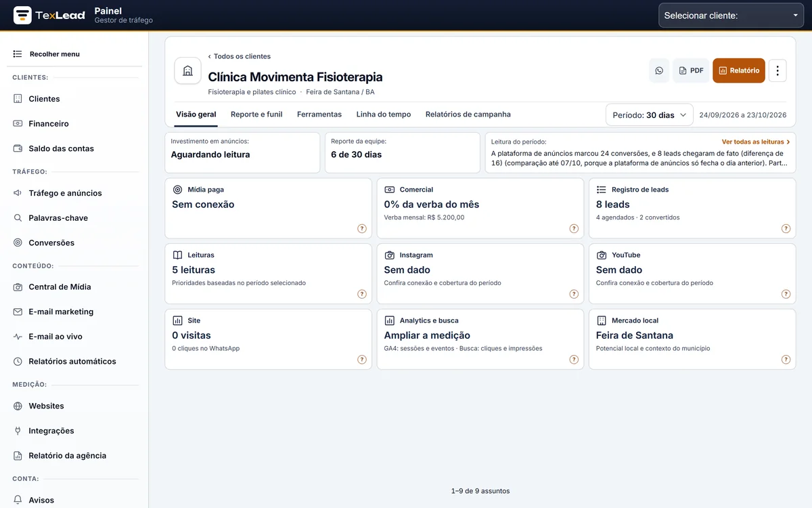Viewport: 812px width, 508px height.
Task: Click the camera icon on Instagram card
Action: tap(389, 255)
